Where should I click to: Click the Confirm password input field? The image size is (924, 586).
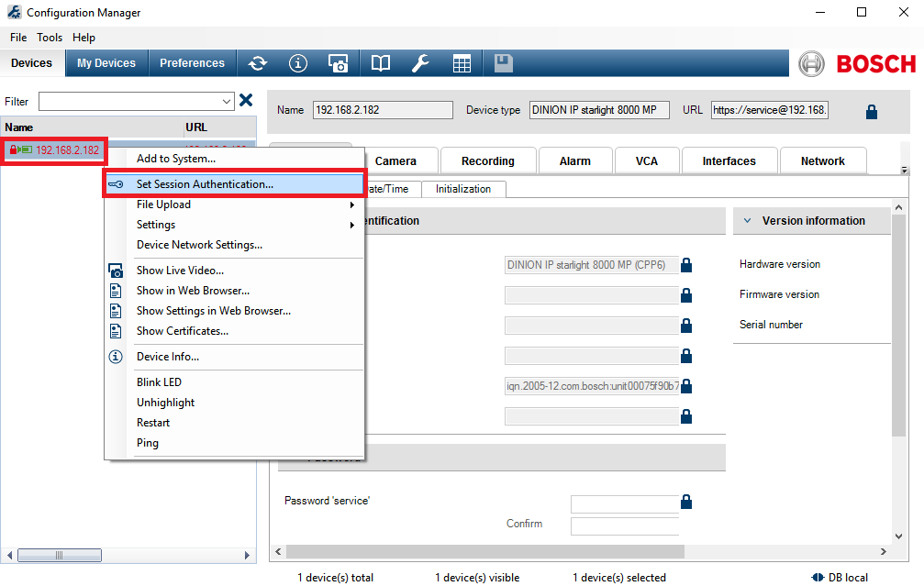(x=625, y=526)
